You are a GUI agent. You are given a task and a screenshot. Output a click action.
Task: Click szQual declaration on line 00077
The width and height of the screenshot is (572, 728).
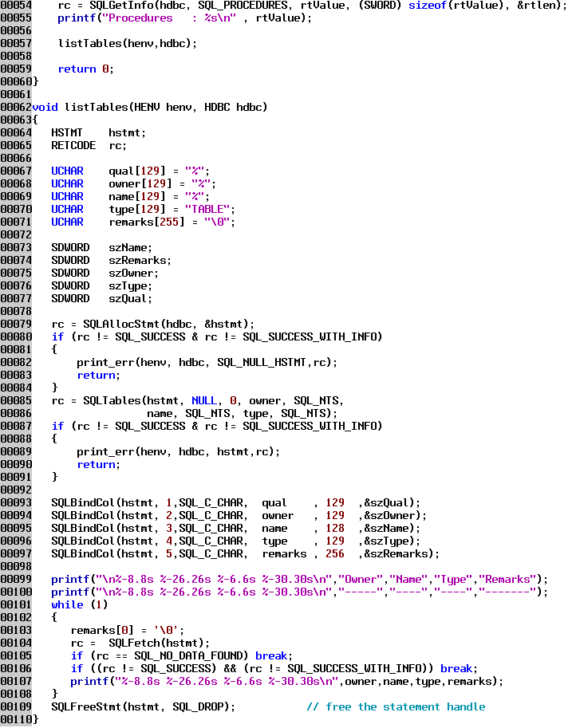tap(130, 299)
